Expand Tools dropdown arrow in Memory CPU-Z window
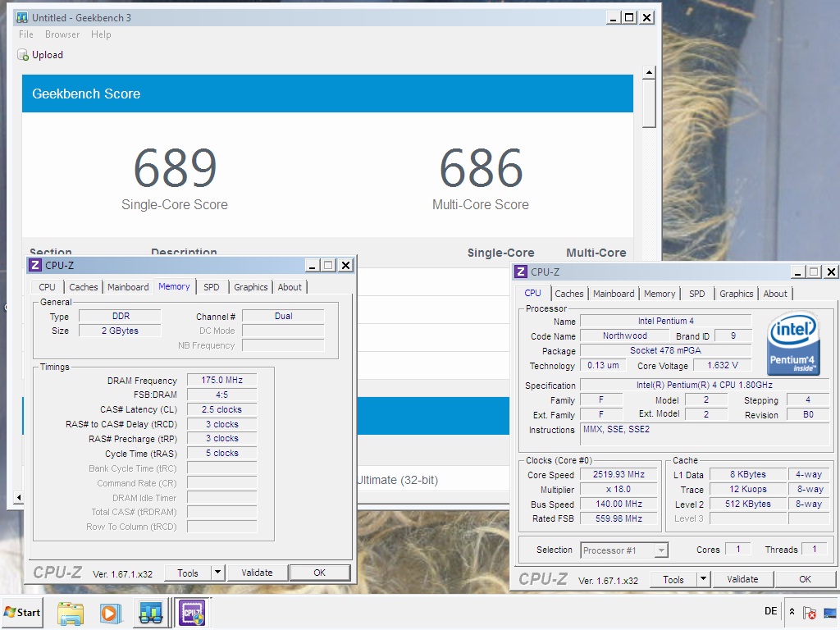The width and height of the screenshot is (840, 630). tap(217, 573)
